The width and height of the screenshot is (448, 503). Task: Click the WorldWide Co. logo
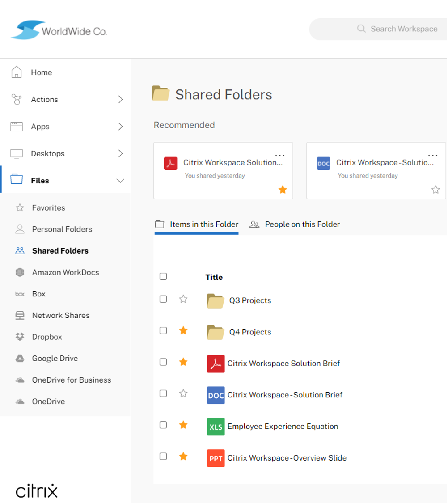[x=59, y=30]
